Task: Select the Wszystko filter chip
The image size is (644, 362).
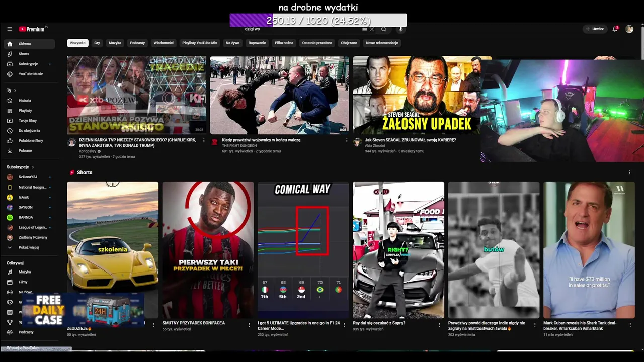Action: [77, 43]
